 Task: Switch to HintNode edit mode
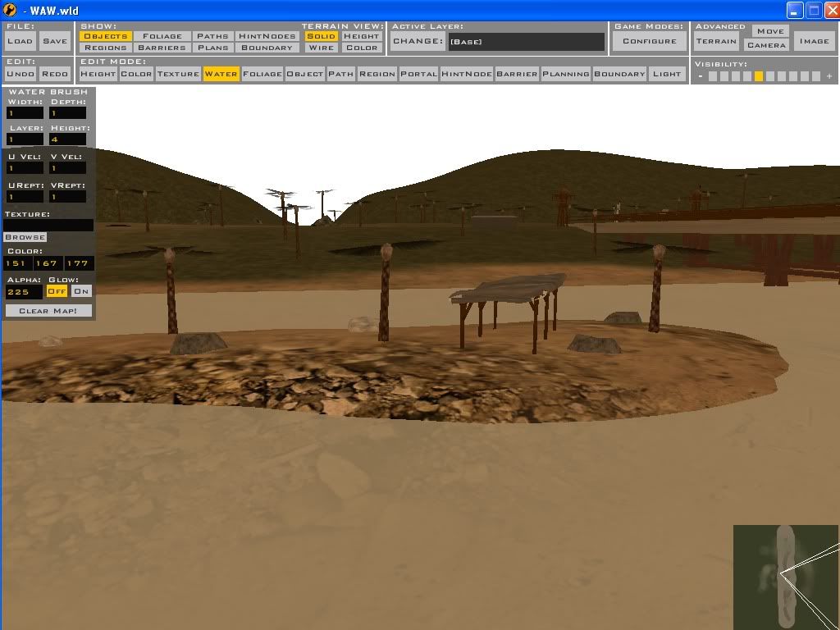pyautogui.click(x=467, y=74)
